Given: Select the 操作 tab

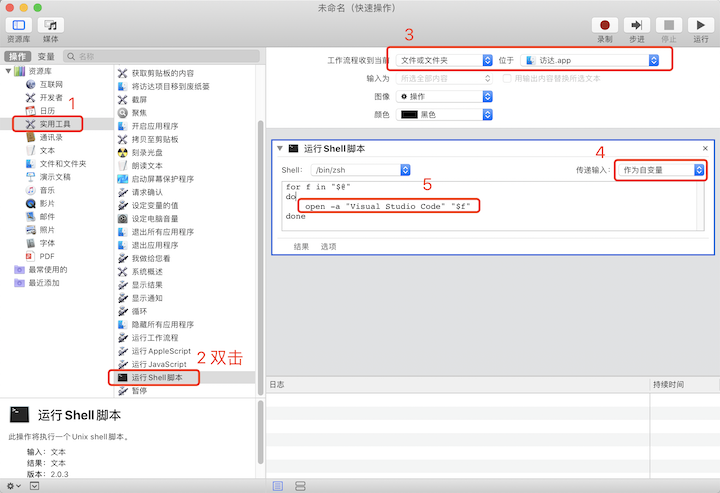Looking at the screenshot, I should pyautogui.click(x=19, y=57).
